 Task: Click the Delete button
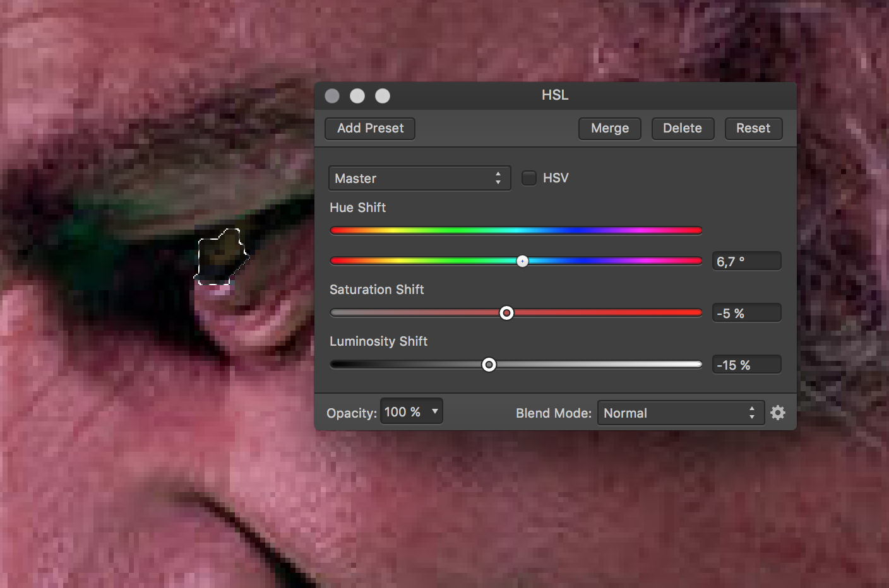[x=683, y=128]
